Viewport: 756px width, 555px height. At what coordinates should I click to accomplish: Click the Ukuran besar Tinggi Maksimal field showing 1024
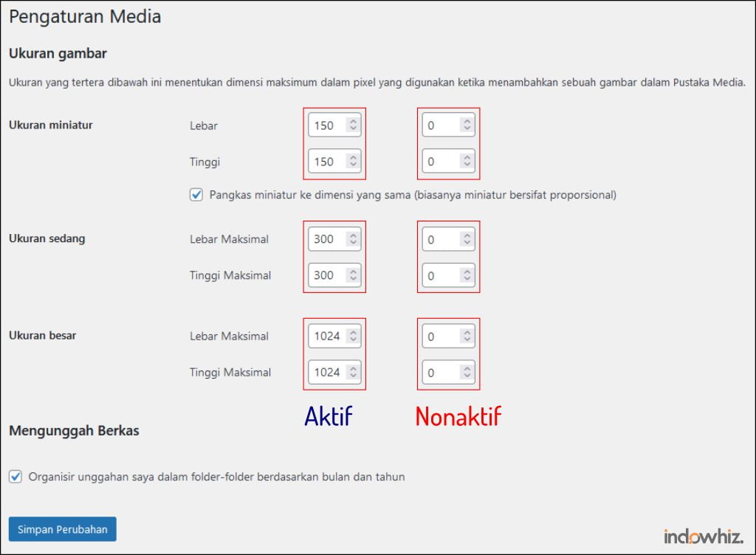[334, 372]
